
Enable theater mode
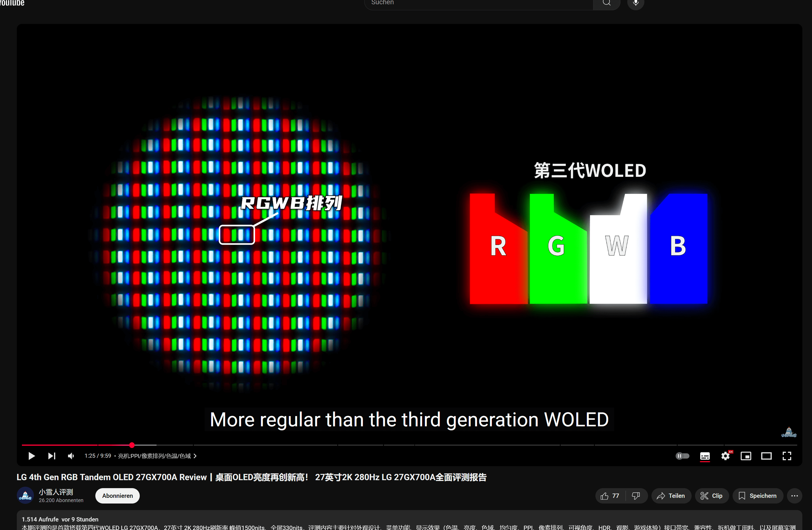click(x=766, y=456)
